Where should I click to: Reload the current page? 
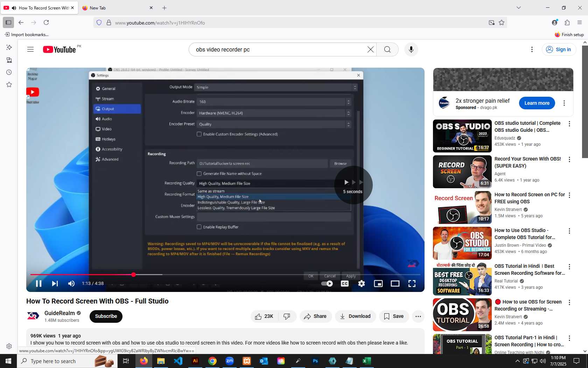[x=46, y=22]
